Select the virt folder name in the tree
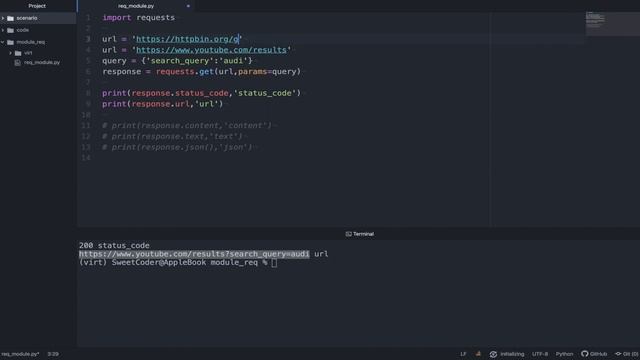The width and height of the screenshot is (640, 360). (28, 53)
